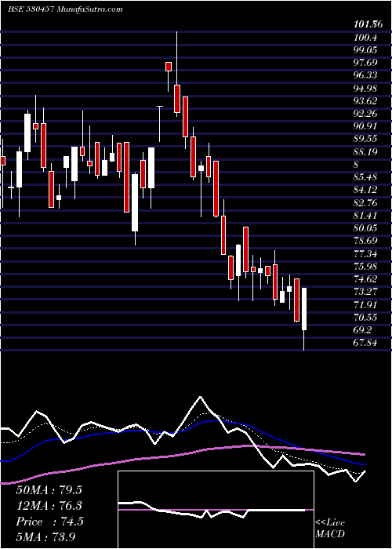The image size is (392, 549).
Task: Click the 12MA : 76.3 readout
Action: click(x=49, y=506)
